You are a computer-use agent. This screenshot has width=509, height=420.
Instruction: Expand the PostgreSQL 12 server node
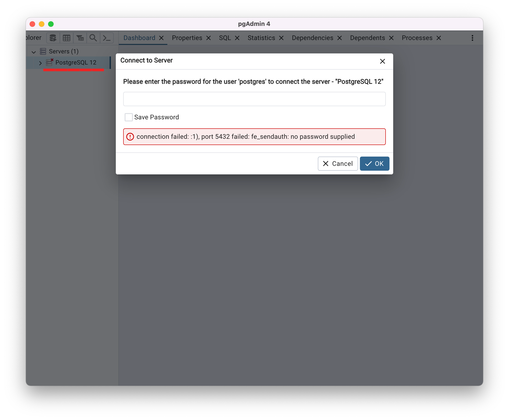(x=40, y=63)
